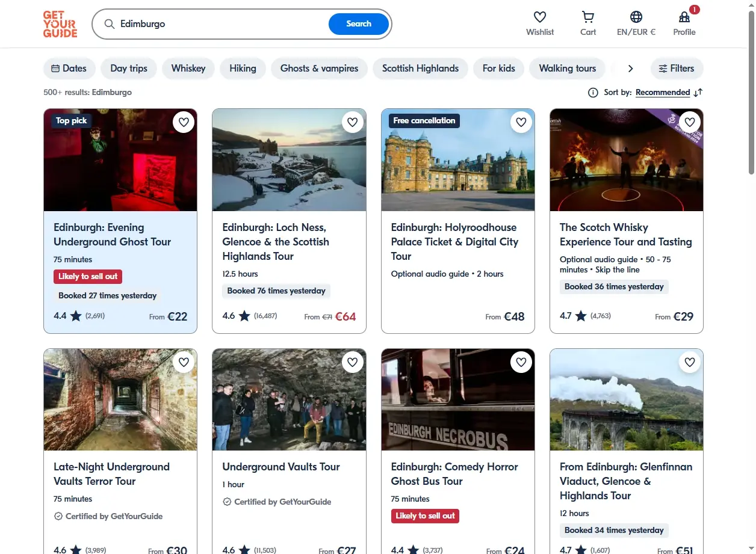
Task: Open From Edinburgh: Glenfinnan Viaduct tour title
Action: click(x=626, y=481)
